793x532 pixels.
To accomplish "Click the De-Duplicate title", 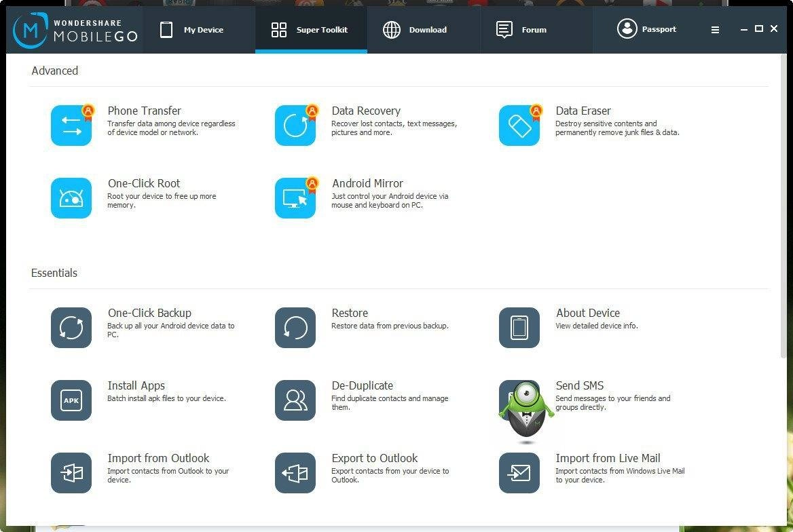I will [x=363, y=385].
